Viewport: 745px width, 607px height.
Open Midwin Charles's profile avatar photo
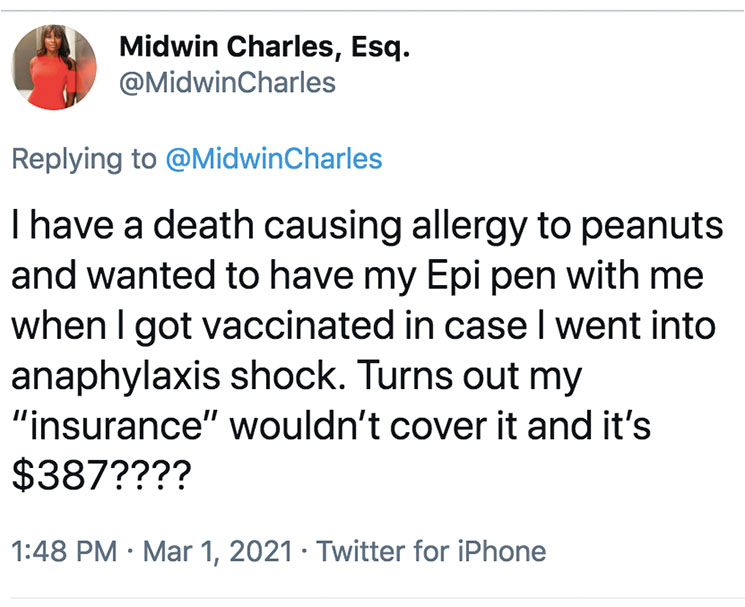coord(54,66)
